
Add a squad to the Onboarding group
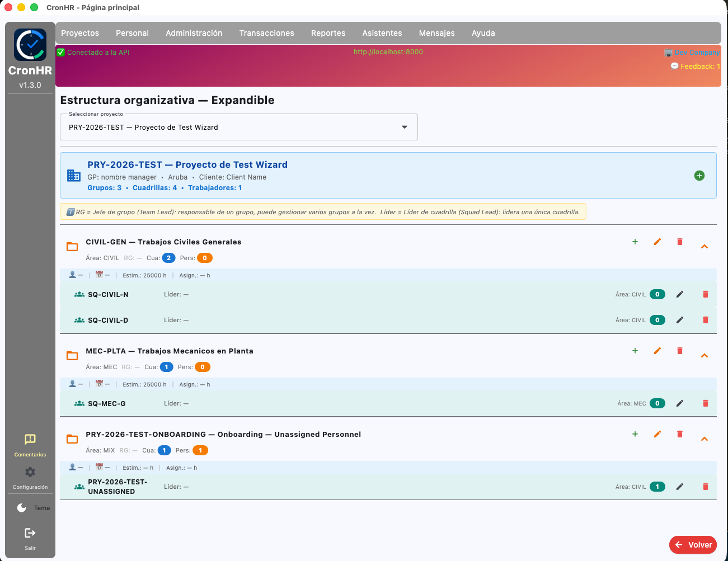pyautogui.click(x=635, y=434)
